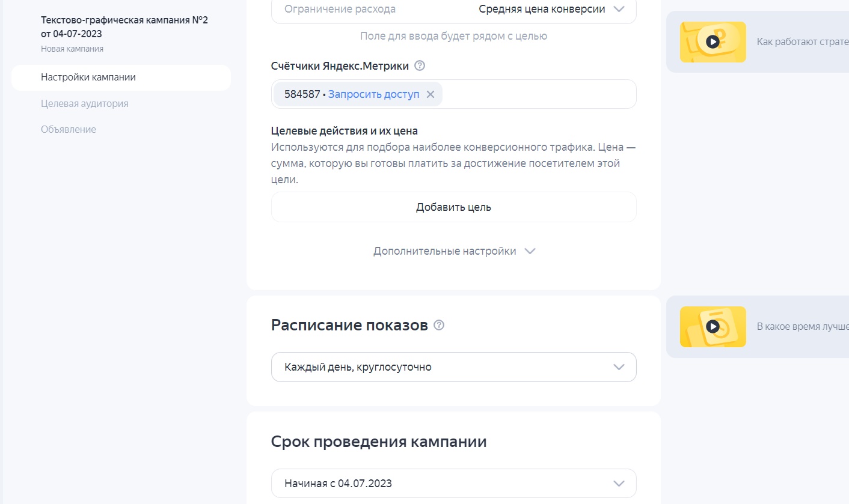Click the Новая кампания subtitle
Image resolution: width=849 pixels, height=504 pixels.
click(x=72, y=49)
